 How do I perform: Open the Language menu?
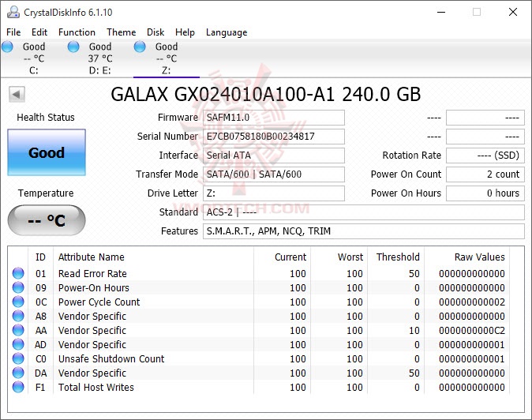click(x=227, y=32)
